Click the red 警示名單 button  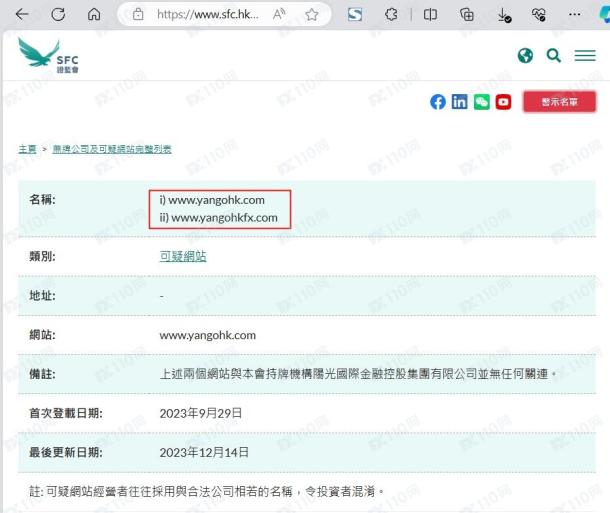pos(559,102)
